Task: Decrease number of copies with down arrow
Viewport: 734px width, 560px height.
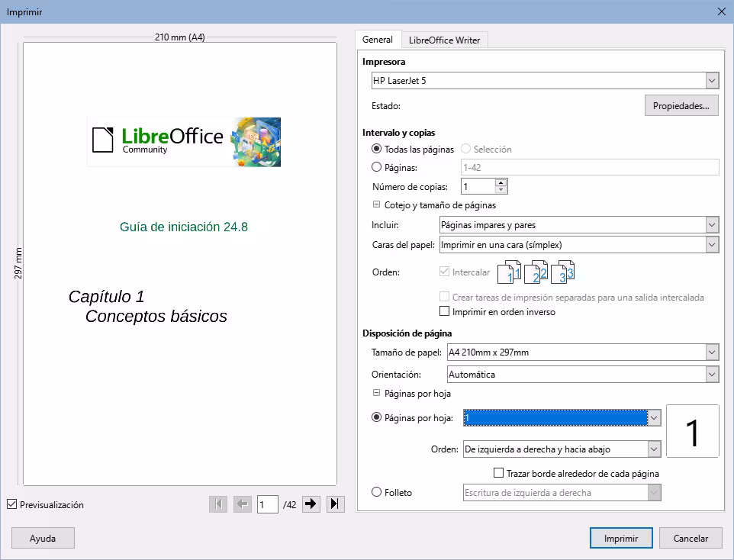Action: (x=501, y=190)
